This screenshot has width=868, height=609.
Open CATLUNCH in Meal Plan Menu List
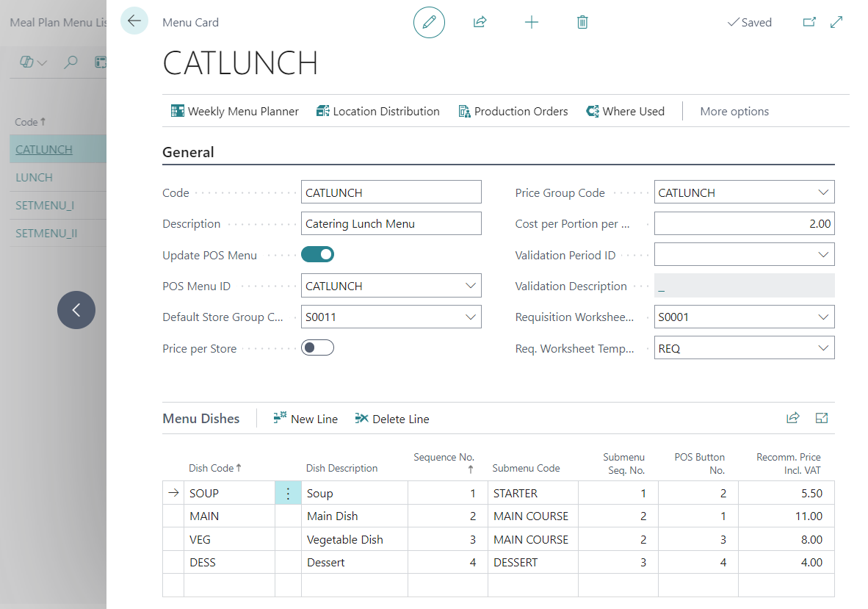pyautogui.click(x=44, y=149)
